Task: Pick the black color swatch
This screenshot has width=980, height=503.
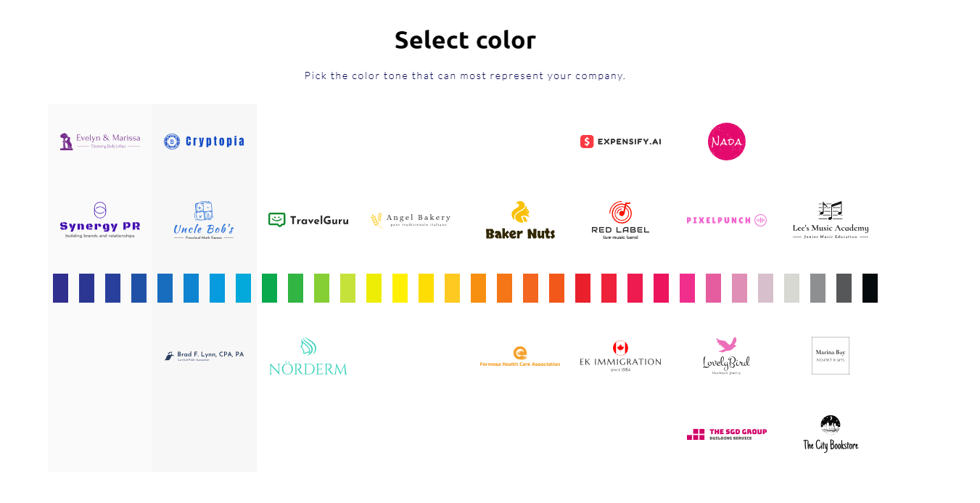Action: point(870,288)
